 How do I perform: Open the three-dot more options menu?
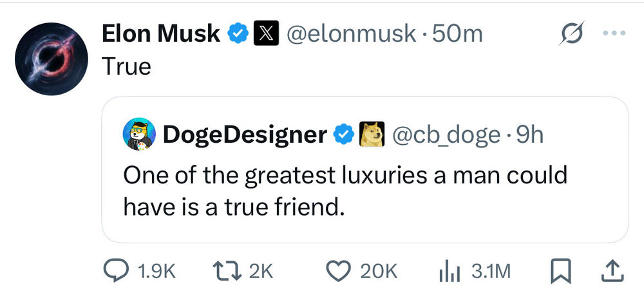tap(614, 34)
